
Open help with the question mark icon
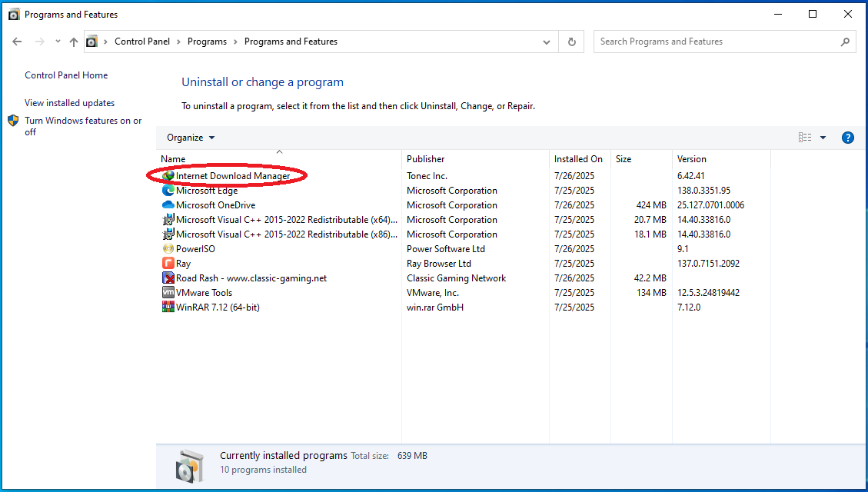[x=847, y=138]
